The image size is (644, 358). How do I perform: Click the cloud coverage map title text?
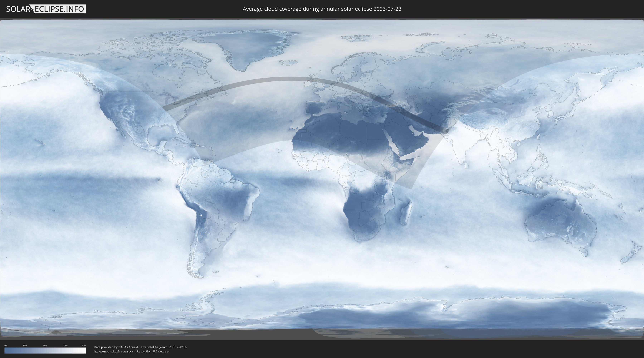tap(322, 9)
